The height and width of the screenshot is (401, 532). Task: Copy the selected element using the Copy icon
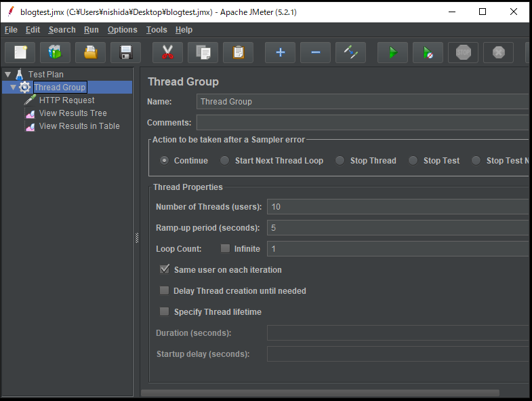click(x=203, y=53)
